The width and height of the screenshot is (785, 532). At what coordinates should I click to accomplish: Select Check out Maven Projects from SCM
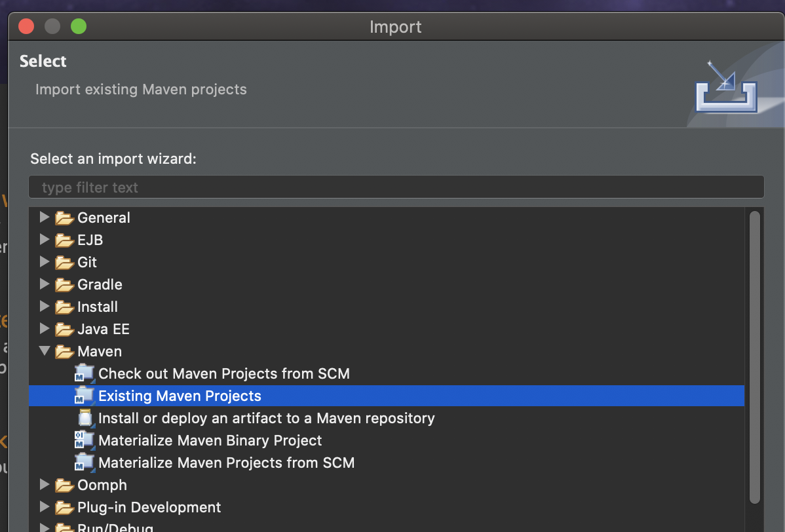click(223, 373)
